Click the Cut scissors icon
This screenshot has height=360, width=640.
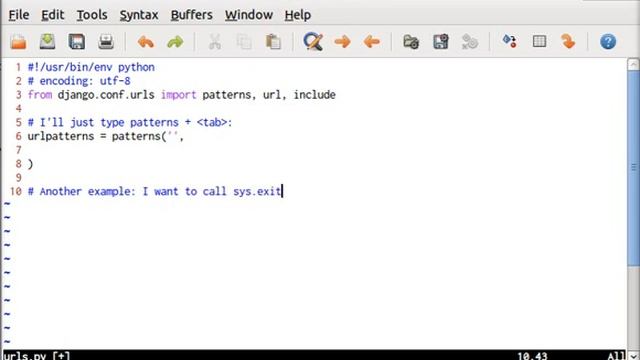tap(215, 42)
